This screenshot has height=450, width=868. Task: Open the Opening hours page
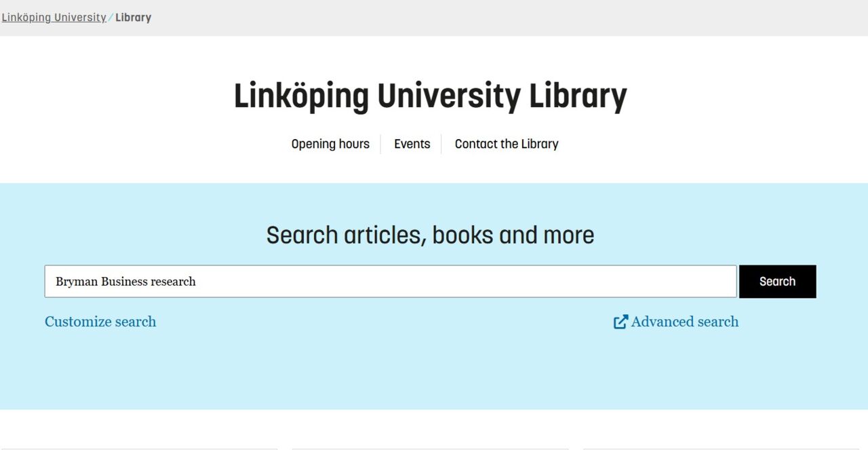[330, 144]
